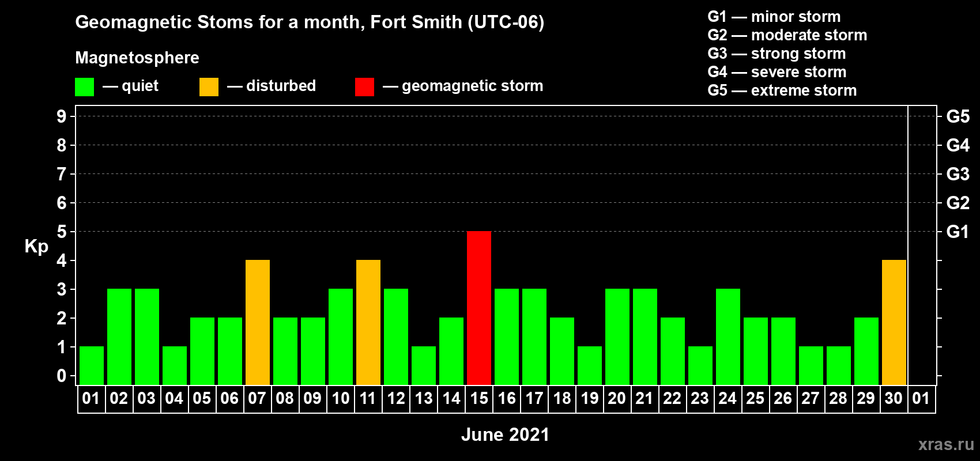
Task: Click 'G2 — moderate storm' legend text
Action: 787,35
